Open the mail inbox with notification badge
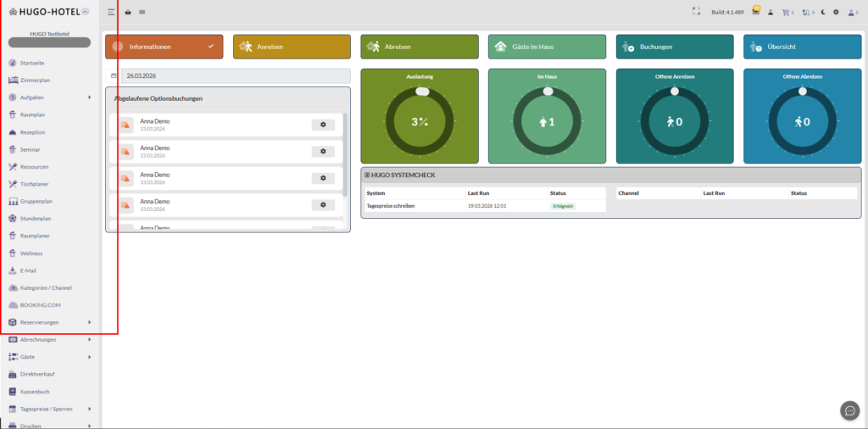 (x=755, y=12)
